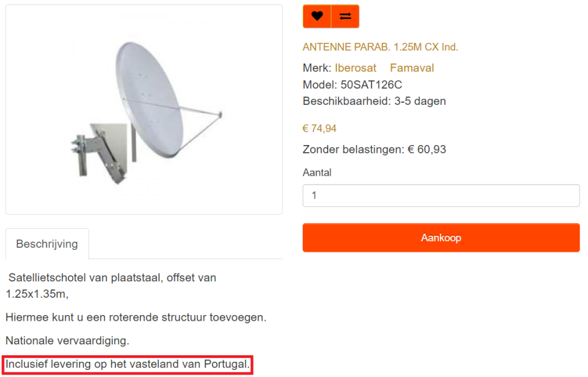Open the ANTENNE PARAB. 1.25M CX Ind. title link
Viewport: 588px width, 377px height.
coord(380,47)
